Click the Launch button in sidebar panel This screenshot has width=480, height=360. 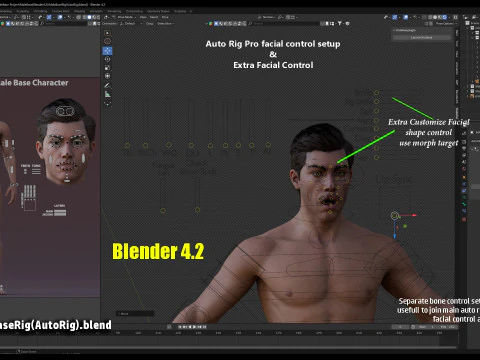click(422, 37)
